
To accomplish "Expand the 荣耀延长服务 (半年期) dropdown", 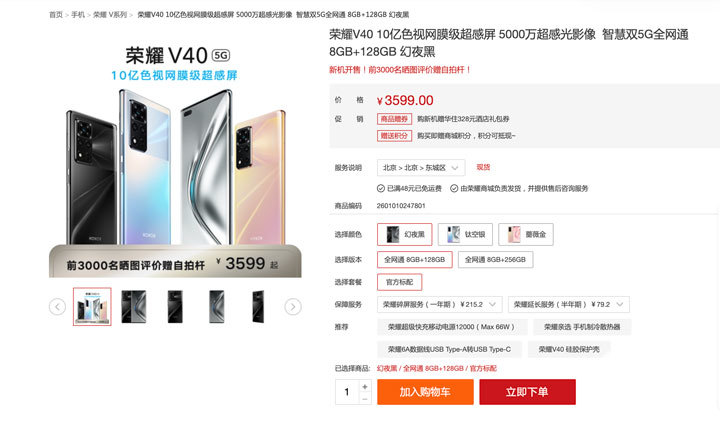I will 568,304.
